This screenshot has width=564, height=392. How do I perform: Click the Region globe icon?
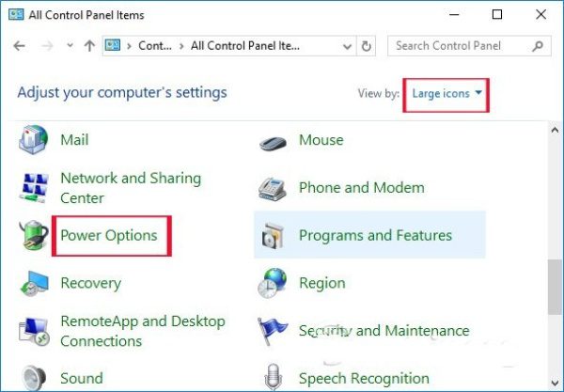pyautogui.click(x=273, y=283)
